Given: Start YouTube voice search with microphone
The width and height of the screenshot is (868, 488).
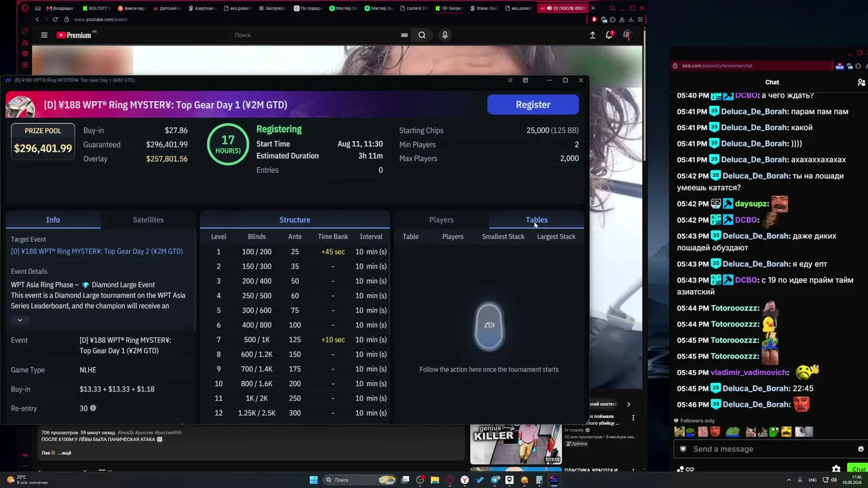Looking at the screenshot, I should click(x=445, y=35).
